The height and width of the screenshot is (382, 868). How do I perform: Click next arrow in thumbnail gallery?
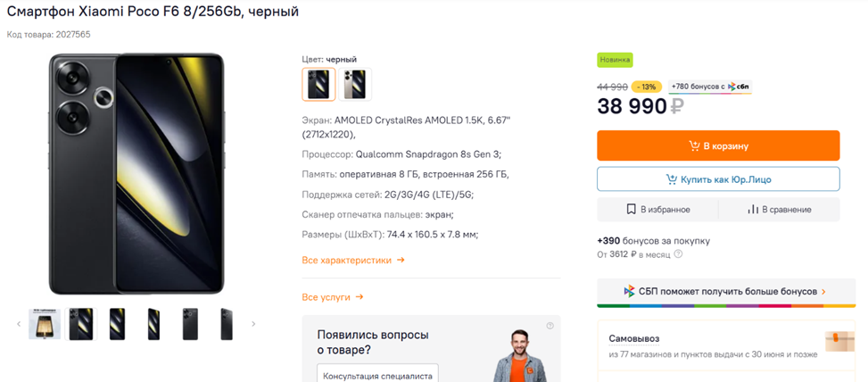tap(253, 324)
